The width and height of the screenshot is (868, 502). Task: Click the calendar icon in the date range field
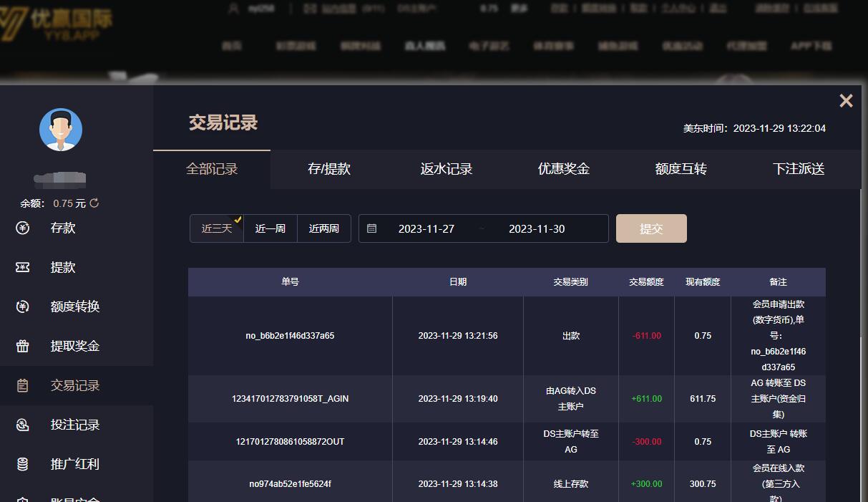coord(371,228)
